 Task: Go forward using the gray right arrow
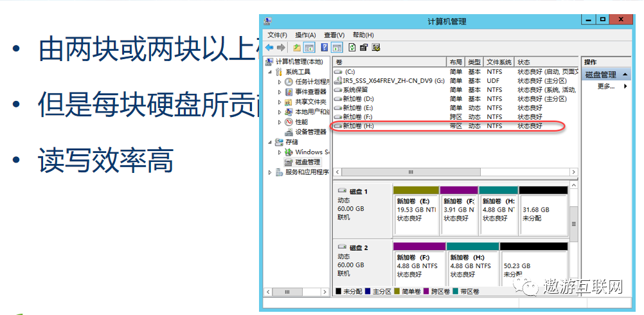[281, 48]
